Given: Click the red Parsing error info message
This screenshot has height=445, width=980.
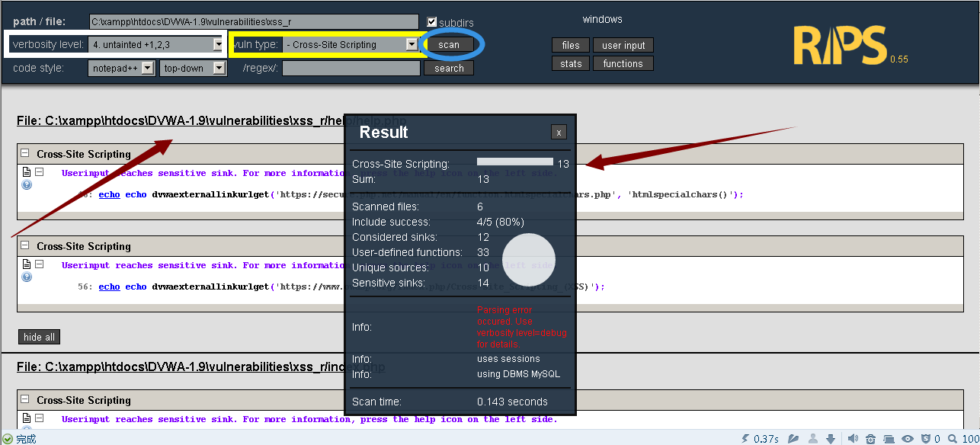Looking at the screenshot, I should point(522,327).
